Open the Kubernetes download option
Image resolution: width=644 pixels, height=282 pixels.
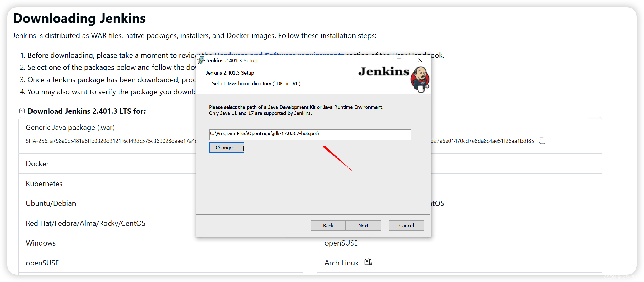(x=44, y=184)
